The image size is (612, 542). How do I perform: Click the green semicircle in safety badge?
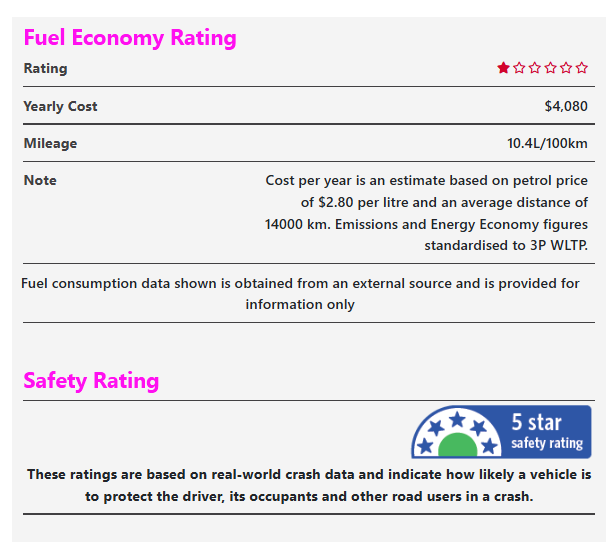(456, 446)
